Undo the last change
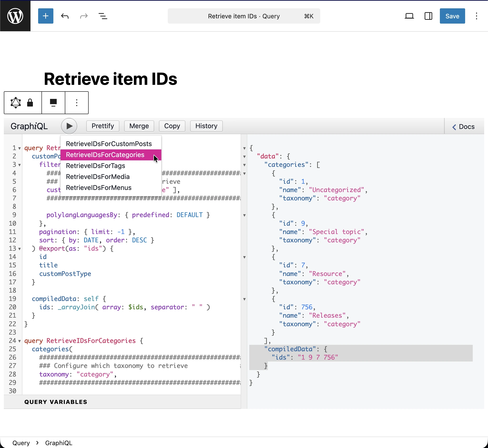The image size is (488, 448). (65, 16)
